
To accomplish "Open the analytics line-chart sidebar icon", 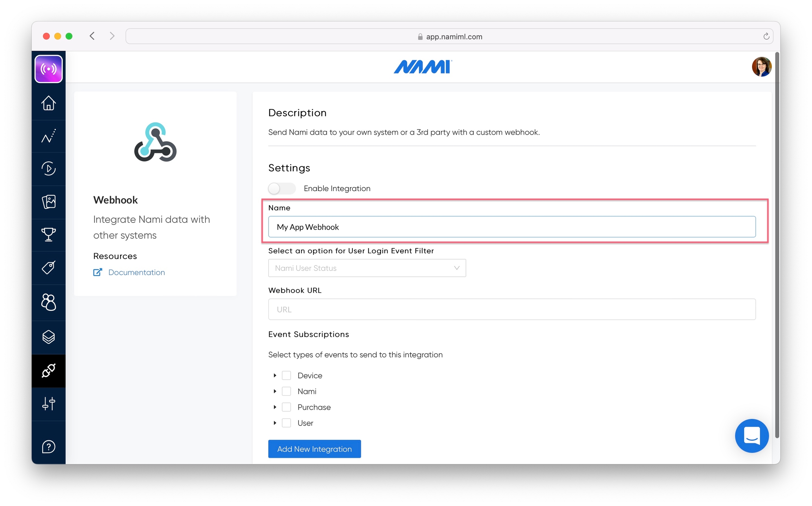I will 49,136.
